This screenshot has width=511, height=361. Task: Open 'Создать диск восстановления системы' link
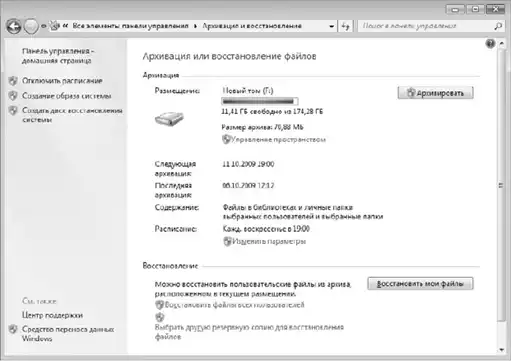click(x=72, y=115)
